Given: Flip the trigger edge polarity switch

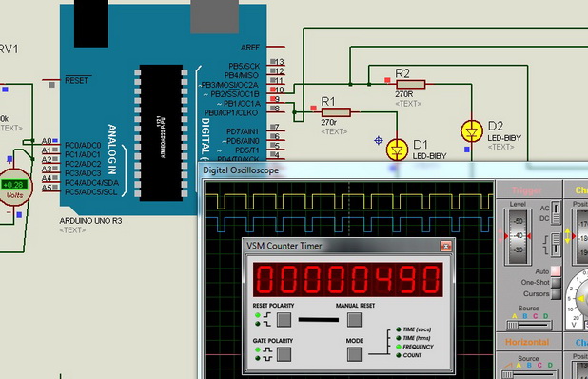Looking at the screenshot, I should pyautogui.click(x=556, y=244).
